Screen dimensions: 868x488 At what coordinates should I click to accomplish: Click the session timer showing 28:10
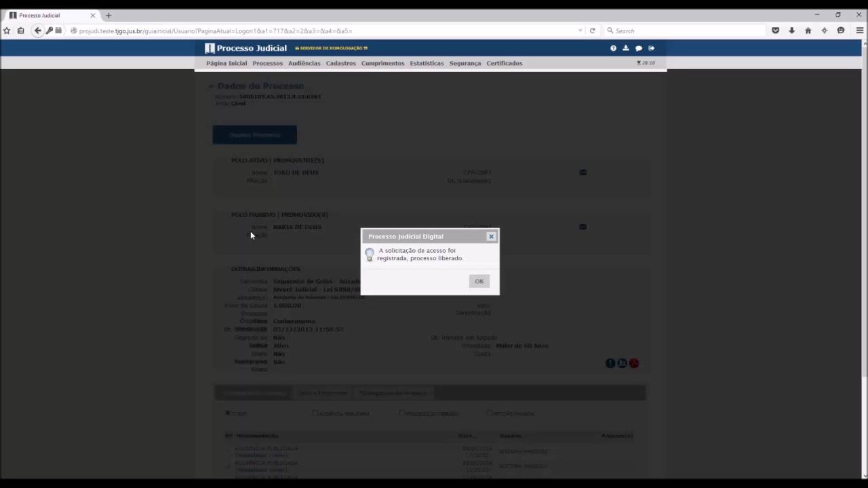(x=646, y=63)
